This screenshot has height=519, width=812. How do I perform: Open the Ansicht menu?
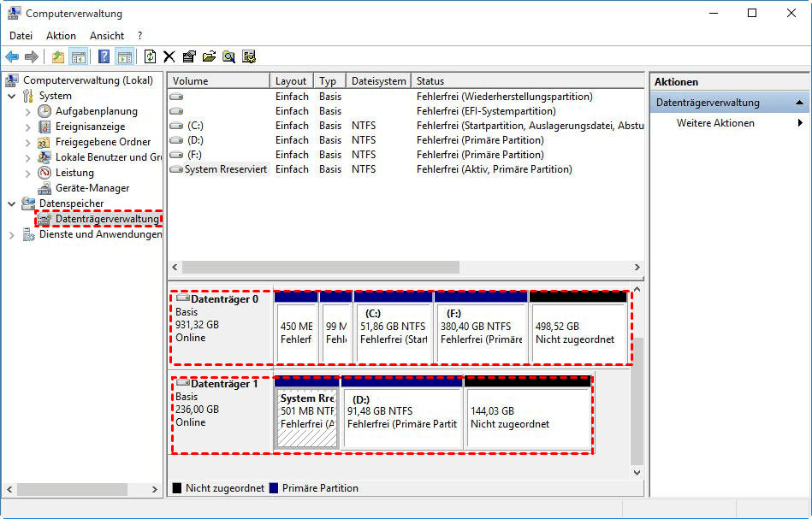pos(107,36)
